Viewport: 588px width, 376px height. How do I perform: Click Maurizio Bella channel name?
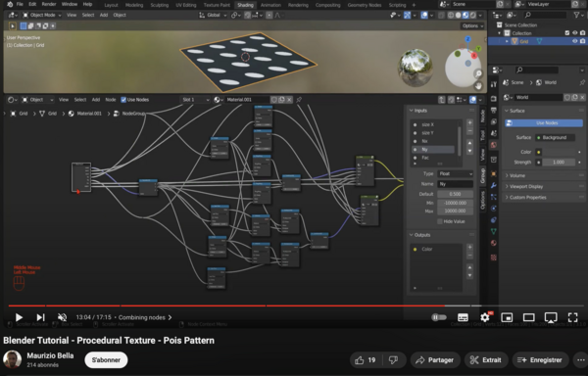click(x=50, y=355)
